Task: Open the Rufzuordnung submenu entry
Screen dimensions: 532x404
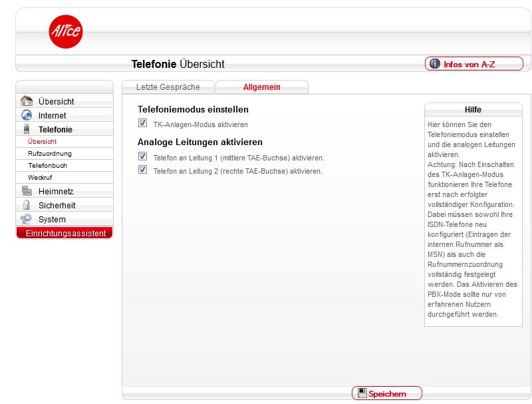Action: click(x=50, y=153)
